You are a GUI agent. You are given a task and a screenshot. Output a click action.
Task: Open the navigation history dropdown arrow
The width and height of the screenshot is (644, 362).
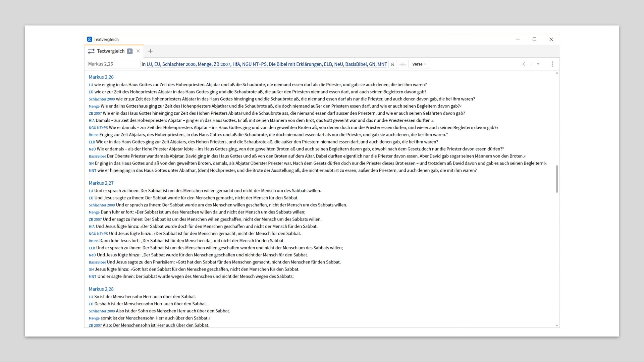tap(538, 64)
